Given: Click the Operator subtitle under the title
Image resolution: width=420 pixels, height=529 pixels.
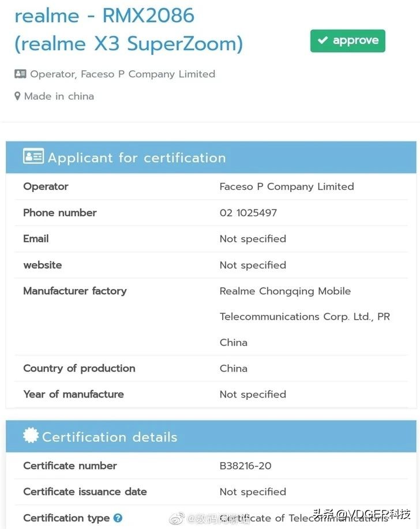Looking at the screenshot, I should 122,74.
